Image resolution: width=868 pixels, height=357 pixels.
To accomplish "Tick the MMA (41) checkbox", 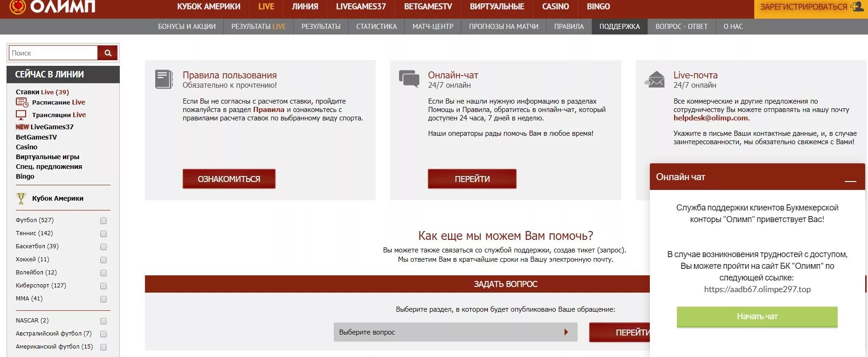I will 103,299.
